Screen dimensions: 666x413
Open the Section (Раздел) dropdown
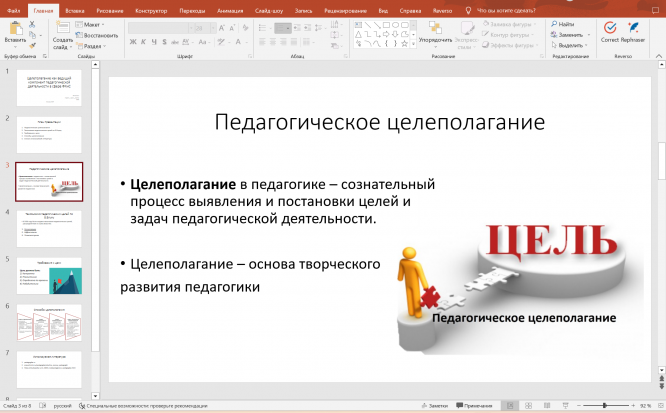[x=91, y=46]
